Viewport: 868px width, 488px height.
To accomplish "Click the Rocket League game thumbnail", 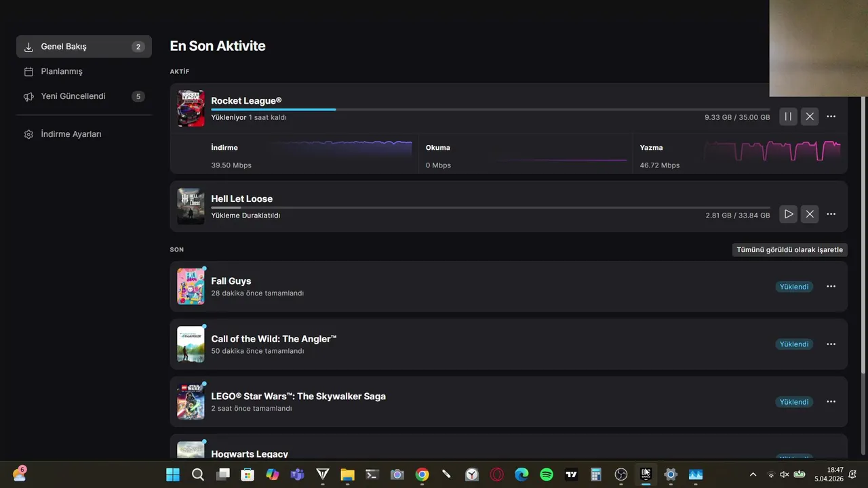I will [x=191, y=108].
